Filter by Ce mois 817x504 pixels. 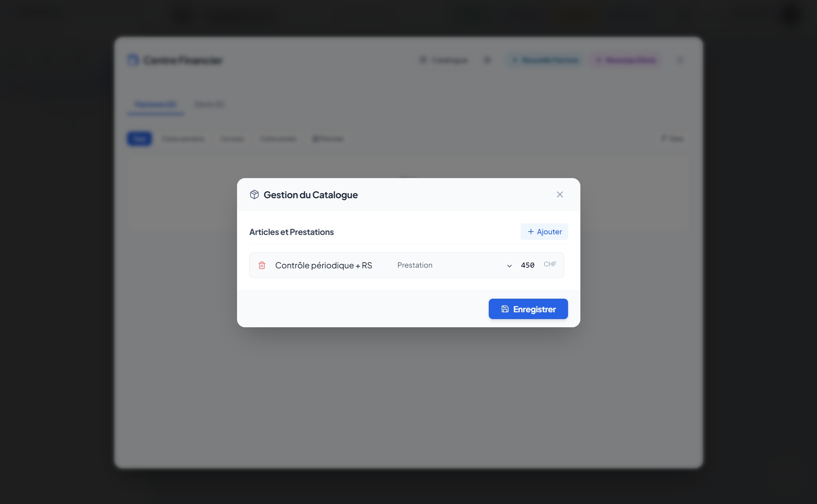232,139
